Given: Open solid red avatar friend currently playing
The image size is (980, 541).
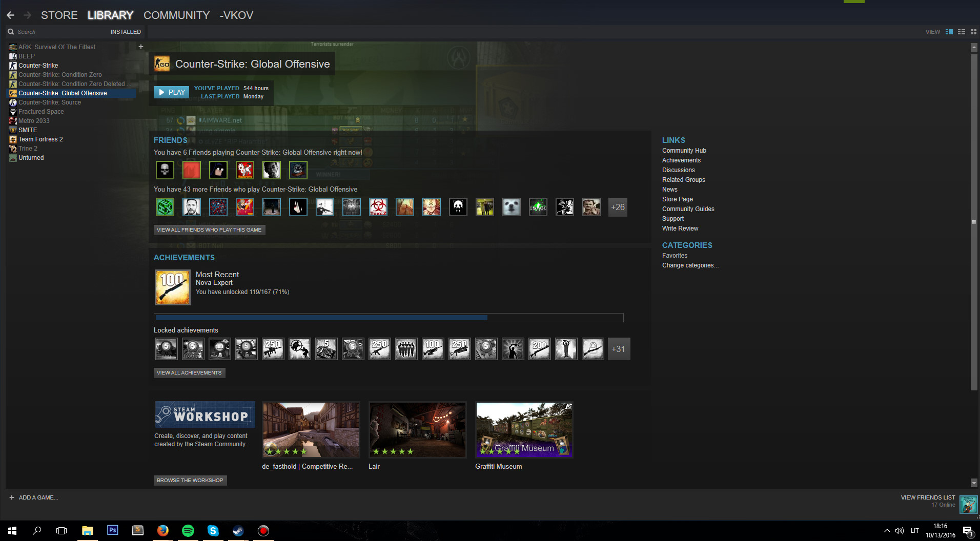Looking at the screenshot, I should coord(192,170).
